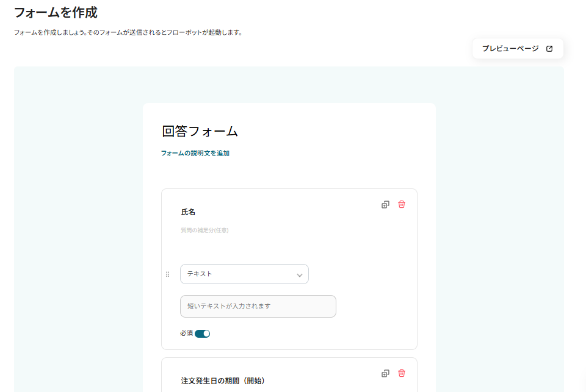Duplicate the 注文発生日の期間（開始） question
The width and height of the screenshot is (586, 392).
385,373
